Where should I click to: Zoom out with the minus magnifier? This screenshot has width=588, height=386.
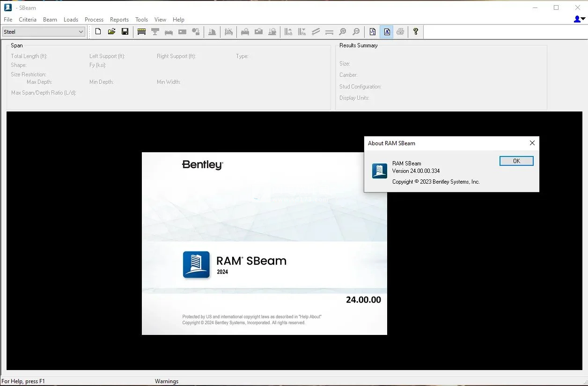(356, 31)
